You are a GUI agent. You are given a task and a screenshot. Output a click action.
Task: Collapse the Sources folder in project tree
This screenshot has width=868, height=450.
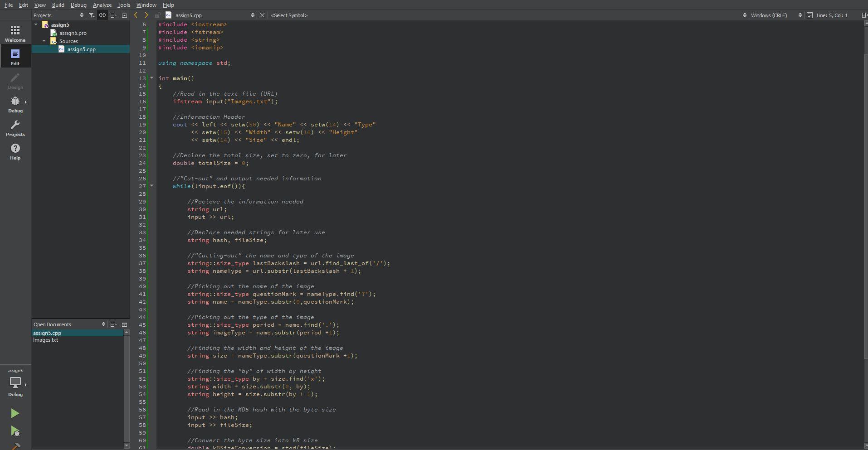(44, 41)
